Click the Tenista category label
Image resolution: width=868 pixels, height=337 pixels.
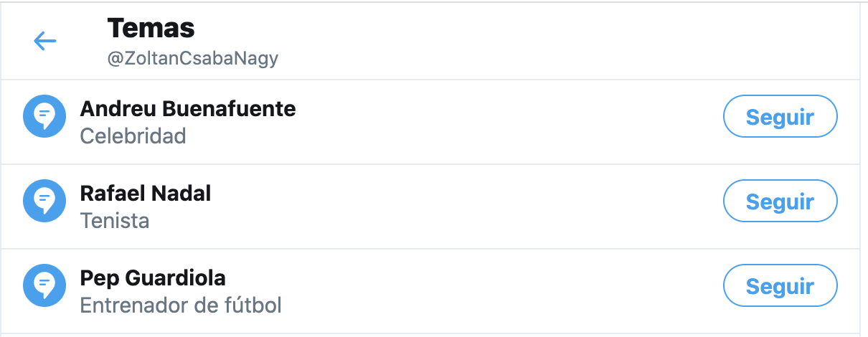click(x=115, y=220)
